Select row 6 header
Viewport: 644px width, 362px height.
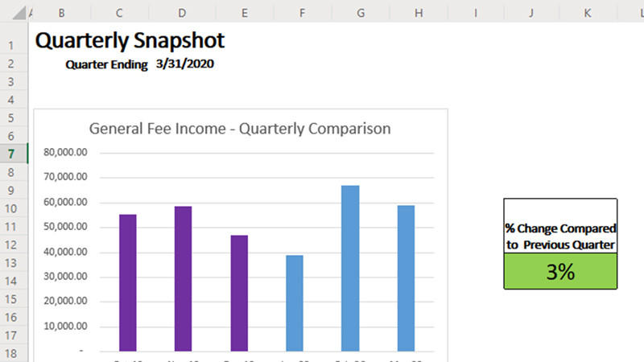pos(11,136)
